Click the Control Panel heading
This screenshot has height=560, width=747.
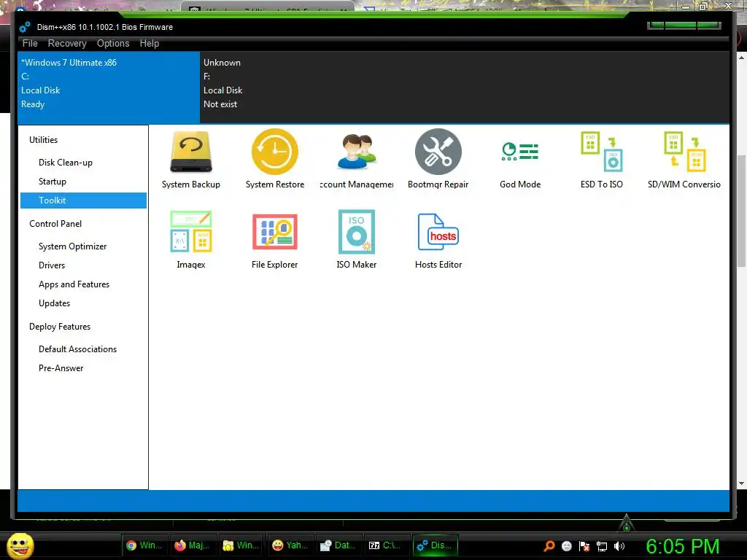coord(55,224)
